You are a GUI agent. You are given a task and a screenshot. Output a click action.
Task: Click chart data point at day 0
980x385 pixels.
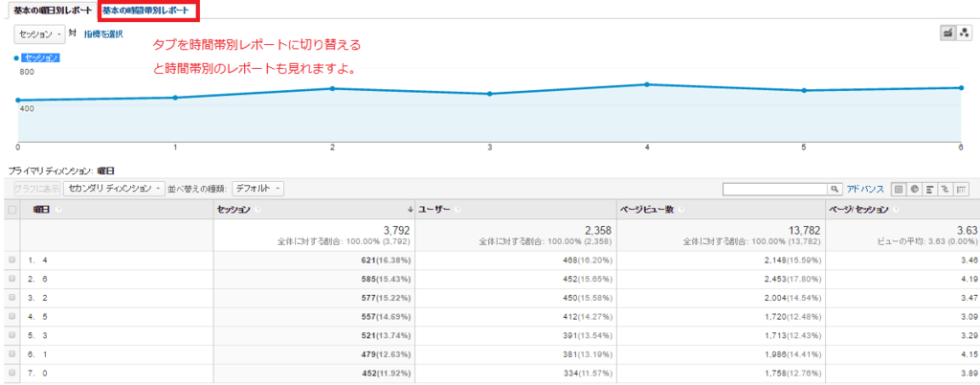click(17, 100)
